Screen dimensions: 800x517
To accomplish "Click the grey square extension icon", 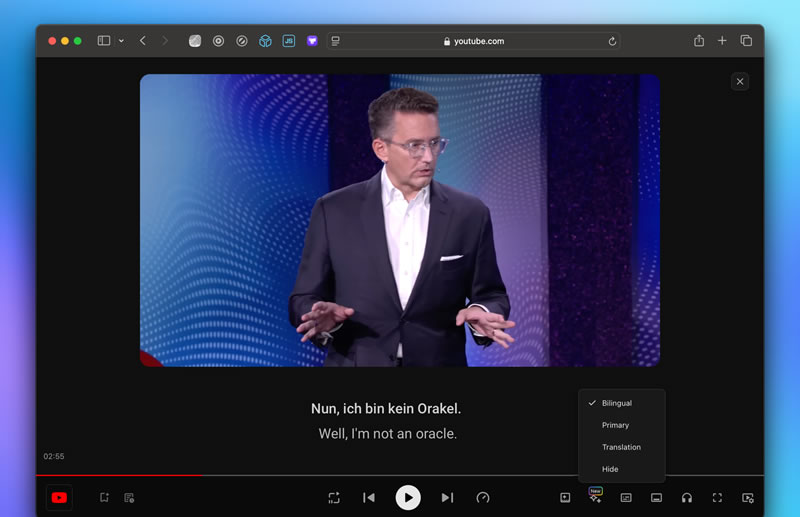I will click(x=195, y=41).
